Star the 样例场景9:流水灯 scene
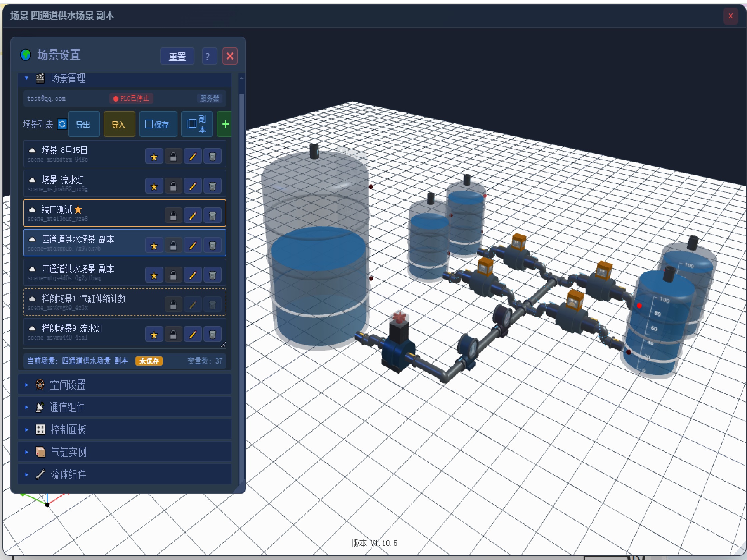This screenshot has width=747, height=560. tap(154, 335)
